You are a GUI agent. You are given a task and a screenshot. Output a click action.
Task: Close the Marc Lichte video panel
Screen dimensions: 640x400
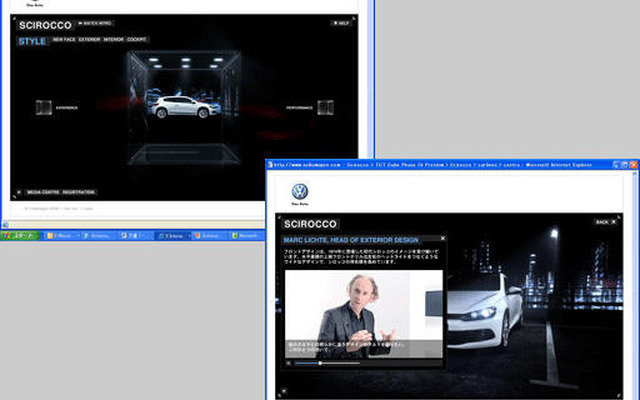click(x=443, y=238)
